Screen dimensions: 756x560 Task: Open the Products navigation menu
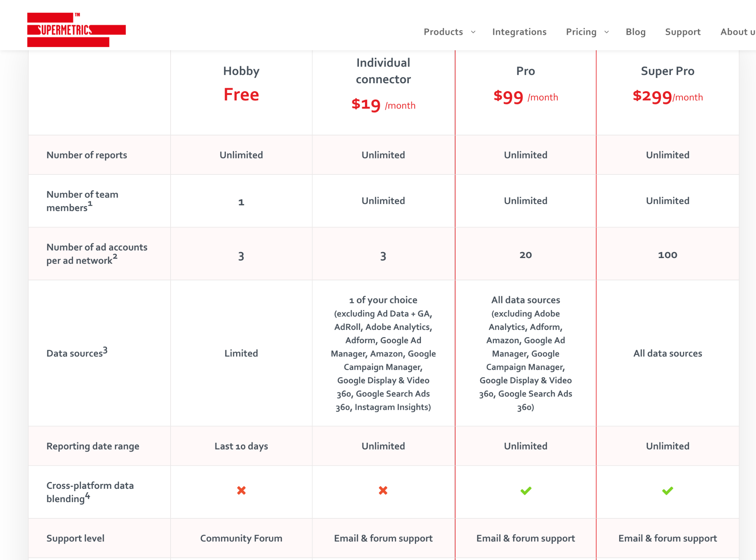pyautogui.click(x=443, y=32)
